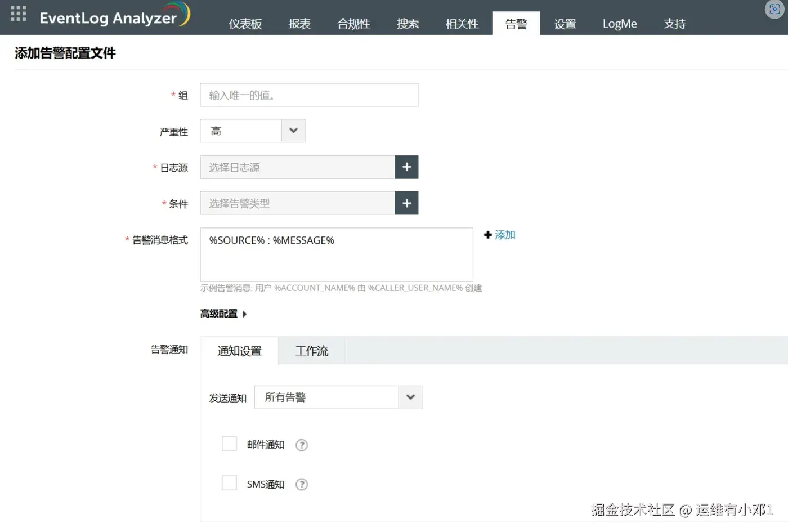Open the 设置 menu in navigation bar

coord(565,24)
